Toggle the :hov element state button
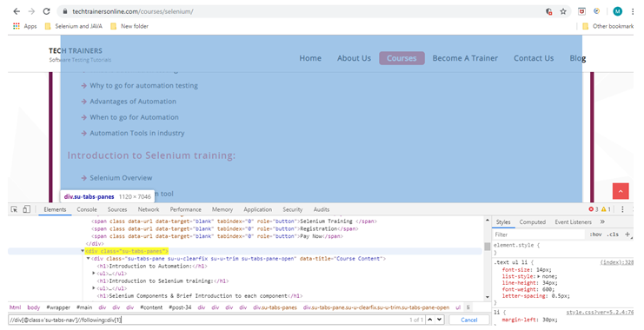Image resolution: width=644 pixels, height=330 pixels. click(x=595, y=234)
